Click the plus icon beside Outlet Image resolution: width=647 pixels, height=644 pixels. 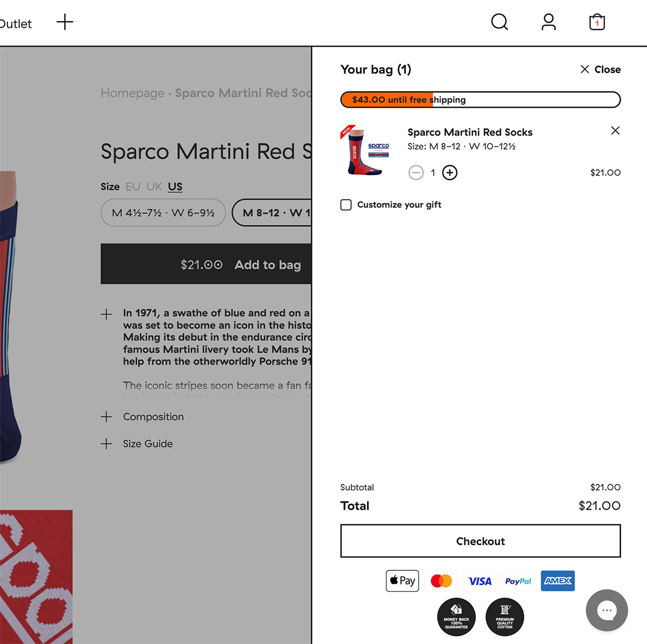pyautogui.click(x=65, y=22)
